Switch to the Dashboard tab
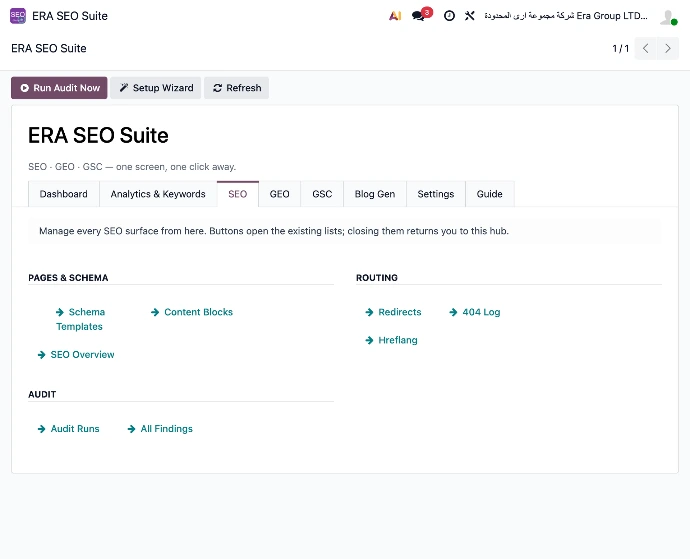Screen dimensions: 690x559 click(x=64, y=194)
